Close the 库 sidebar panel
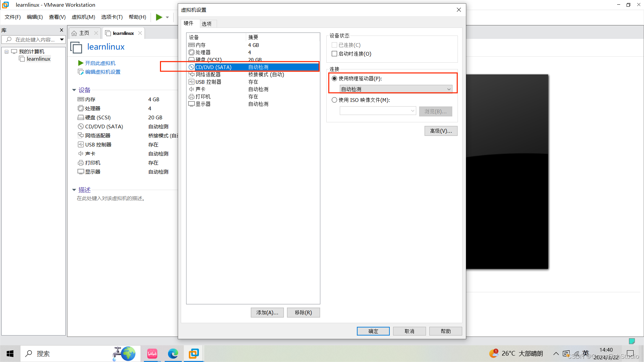This screenshot has height=362, width=644. (x=61, y=30)
